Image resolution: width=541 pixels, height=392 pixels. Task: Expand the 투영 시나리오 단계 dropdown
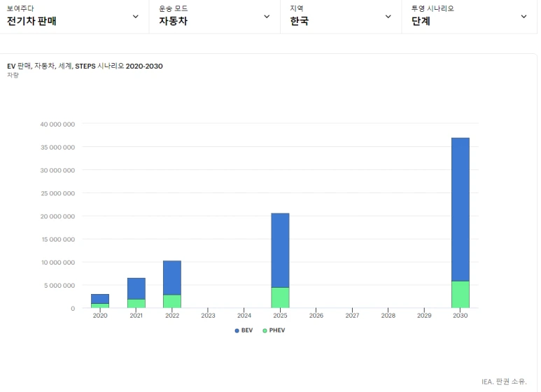pyautogui.click(x=469, y=17)
